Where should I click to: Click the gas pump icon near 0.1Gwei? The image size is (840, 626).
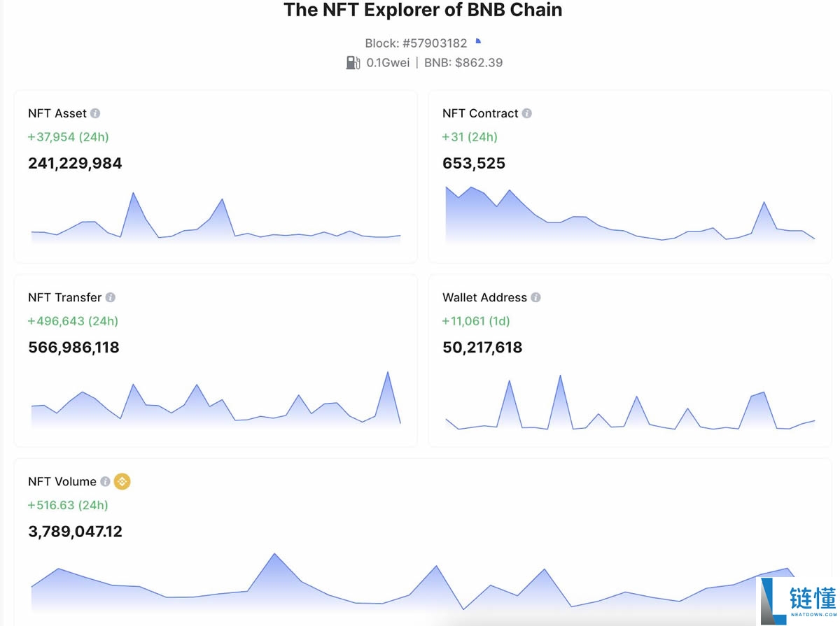point(353,62)
